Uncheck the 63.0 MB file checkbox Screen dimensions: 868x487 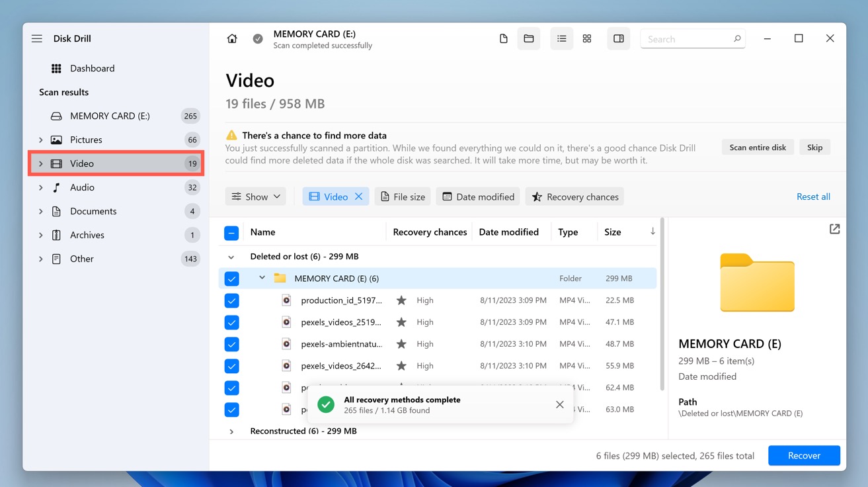[x=231, y=410]
